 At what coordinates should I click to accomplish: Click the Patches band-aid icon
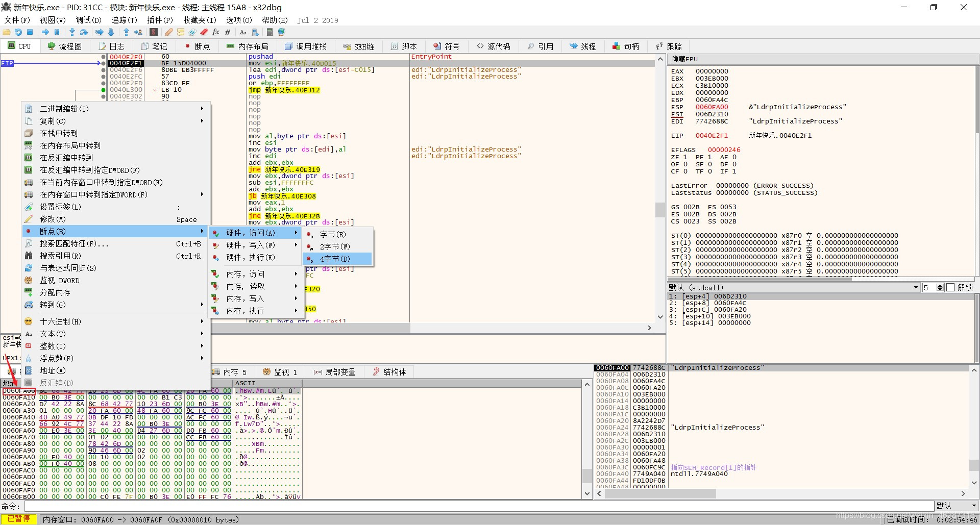pyautogui.click(x=168, y=32)
